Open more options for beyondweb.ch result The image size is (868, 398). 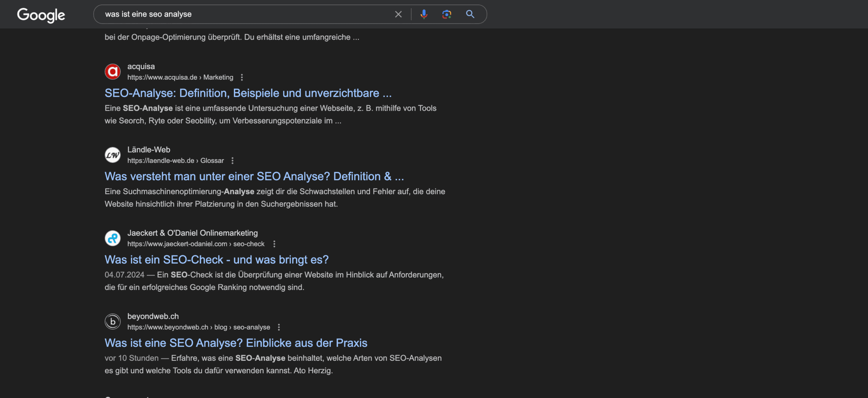tap(279, 327)
